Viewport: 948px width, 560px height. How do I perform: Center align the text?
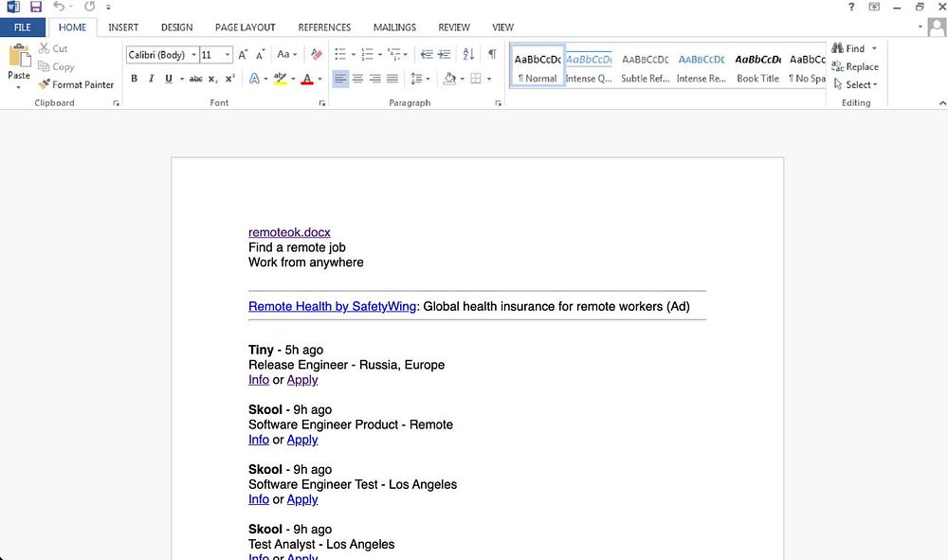[x=358, y=79]
